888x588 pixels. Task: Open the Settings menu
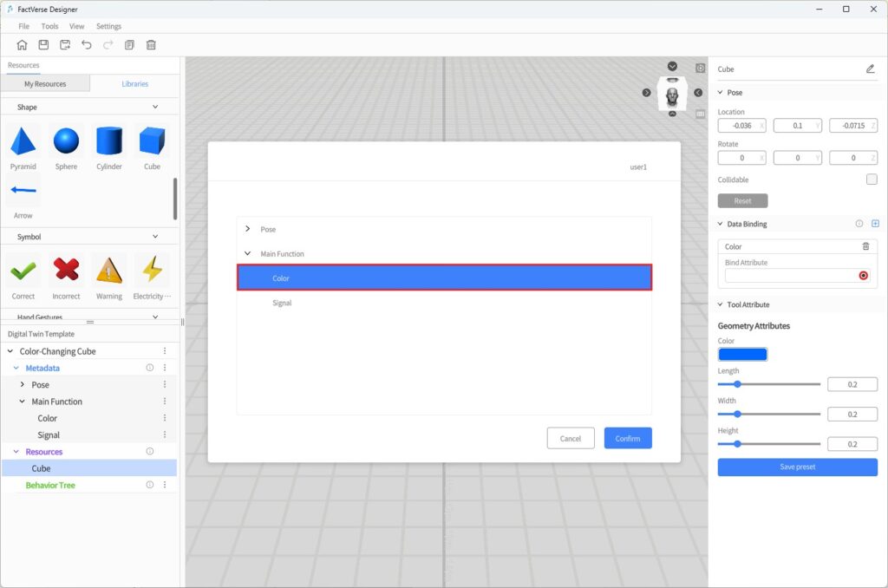[x=108, y=26]
